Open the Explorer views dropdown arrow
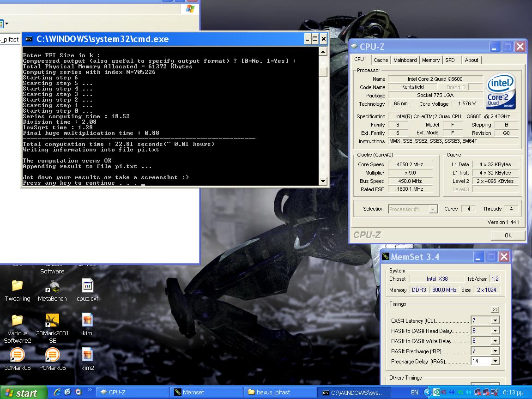The image size is (532, 399). click(x=6, y=24)
